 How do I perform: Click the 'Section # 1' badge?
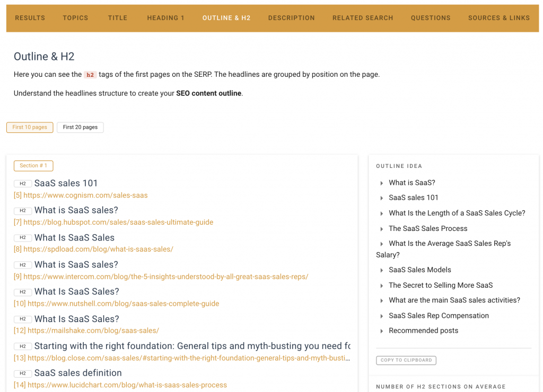pos(33,166)
